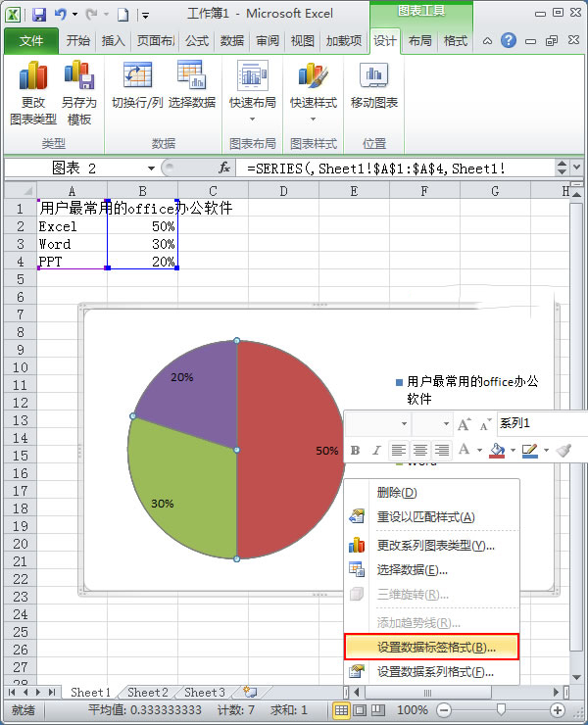Click the Save icon in quick access toolbar
The height and width of the screenshot is (725, 588).
click(x=39, y=15)
